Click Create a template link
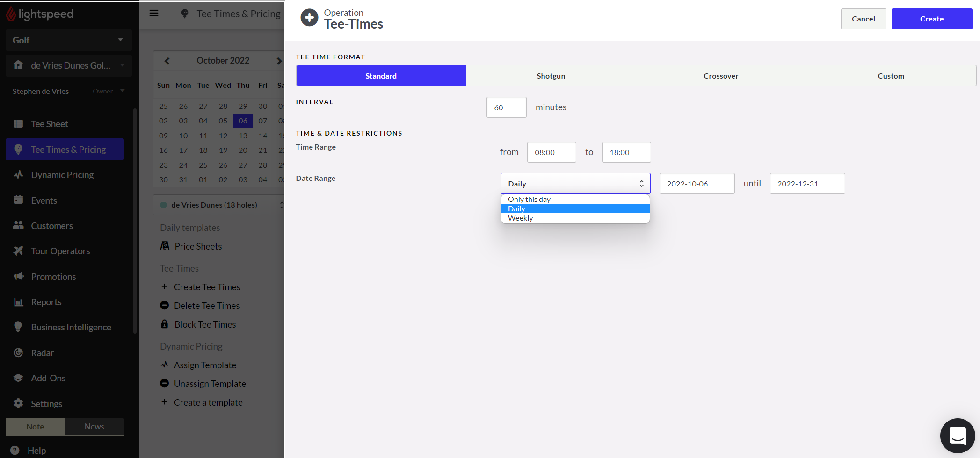This screenshot has width=980, height=458. point(208,402)
